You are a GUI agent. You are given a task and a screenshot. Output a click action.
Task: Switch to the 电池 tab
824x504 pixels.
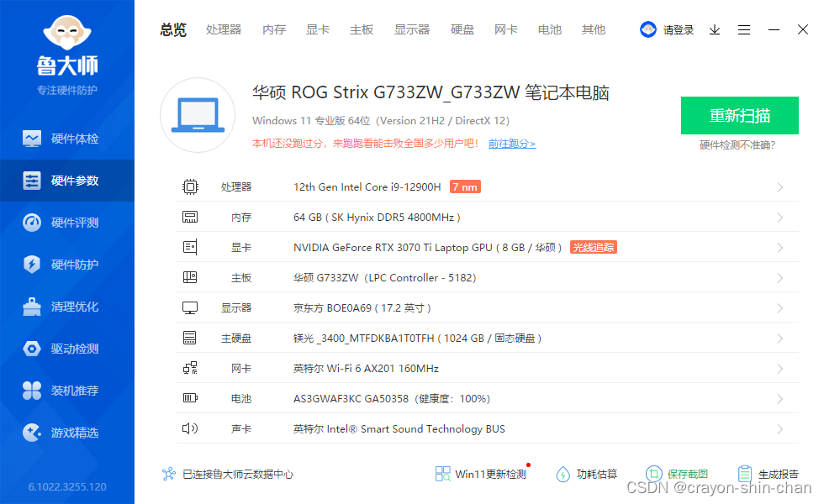pos(550,30)
